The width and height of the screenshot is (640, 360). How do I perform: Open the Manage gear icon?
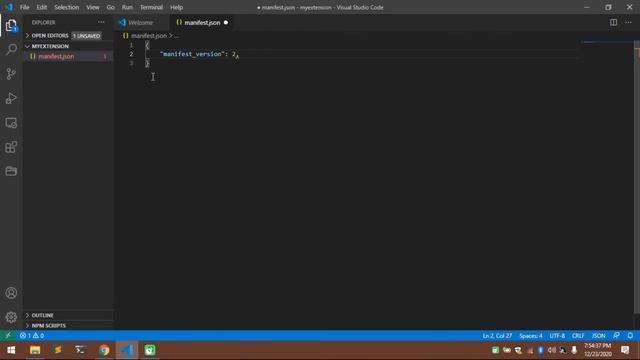point(11,317)
